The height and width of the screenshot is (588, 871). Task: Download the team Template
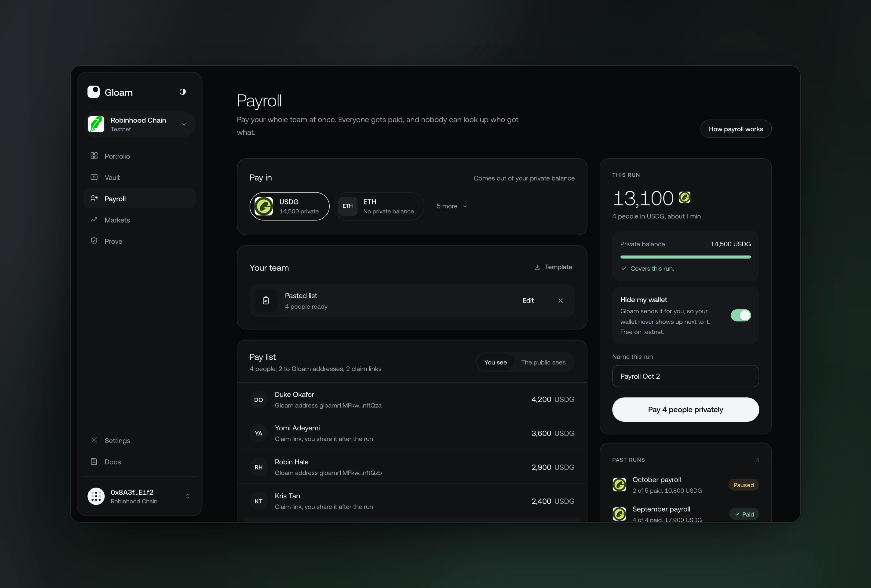(553, 267)
